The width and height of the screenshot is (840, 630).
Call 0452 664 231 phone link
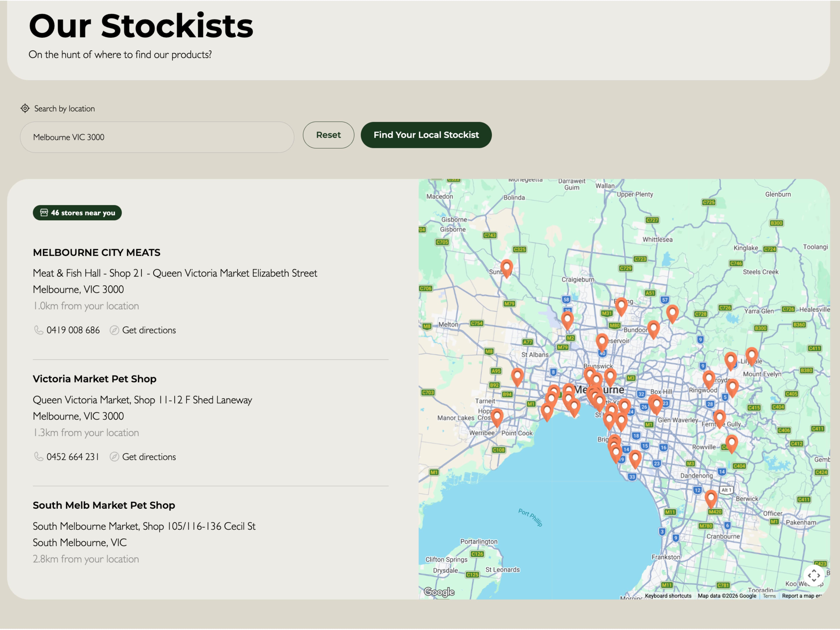[73, 457]
